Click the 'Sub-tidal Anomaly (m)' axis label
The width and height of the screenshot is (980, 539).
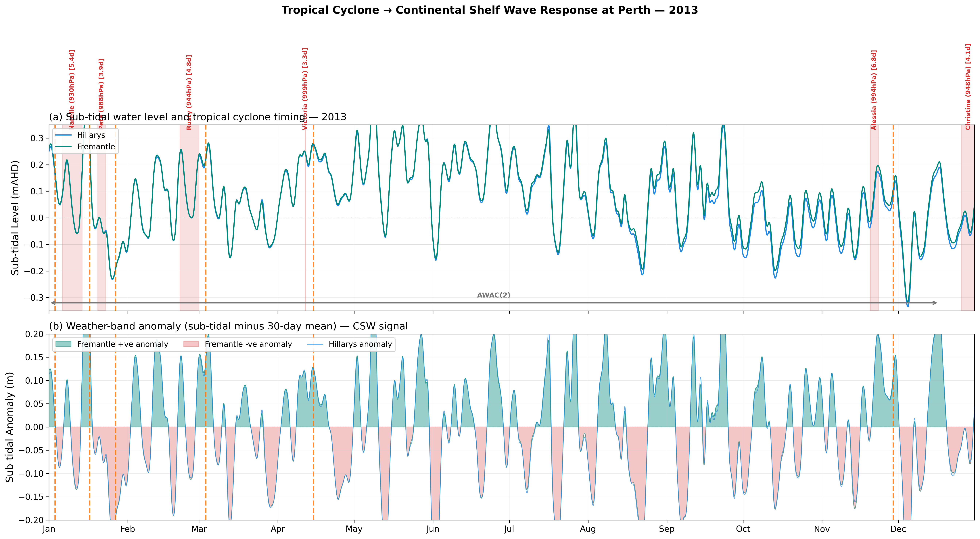coord(9,427)
